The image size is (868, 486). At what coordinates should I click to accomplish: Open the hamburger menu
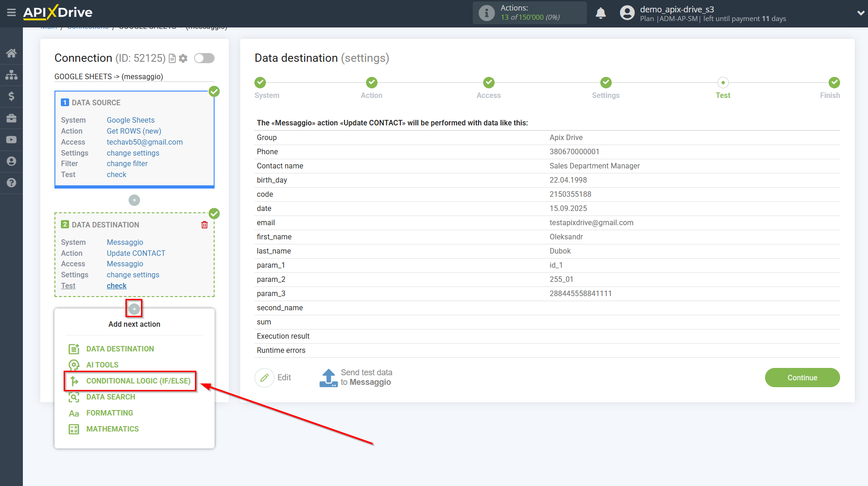(11, 12)
